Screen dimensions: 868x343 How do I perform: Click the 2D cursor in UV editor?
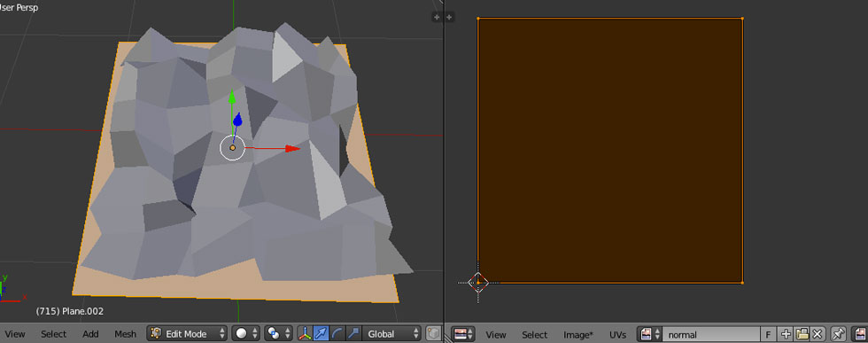[x=478, y=283]
